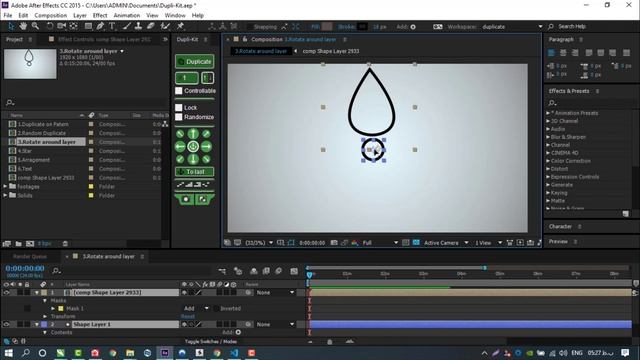The width and height of the screenshot is (640, 360).
Task: Open the 1 View layout dropdown
Action: coord(488,242)
